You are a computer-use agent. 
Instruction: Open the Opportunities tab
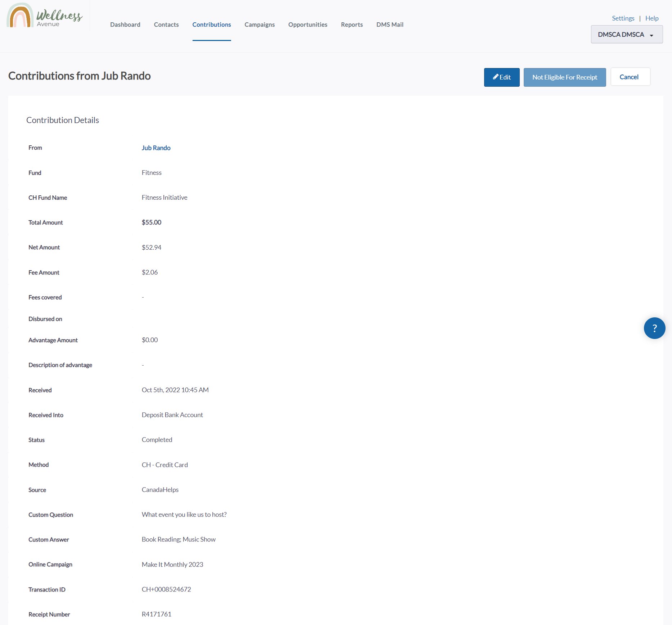308,24
